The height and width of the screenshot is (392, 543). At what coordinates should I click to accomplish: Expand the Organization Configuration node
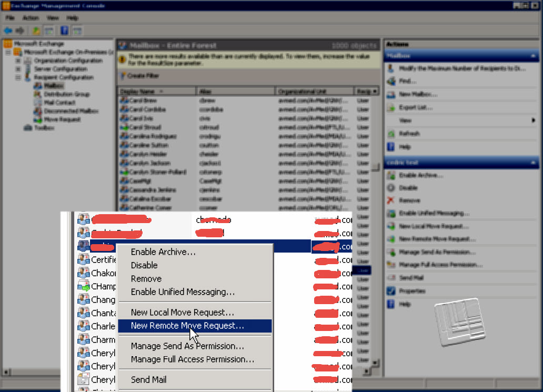click(18, 61)
